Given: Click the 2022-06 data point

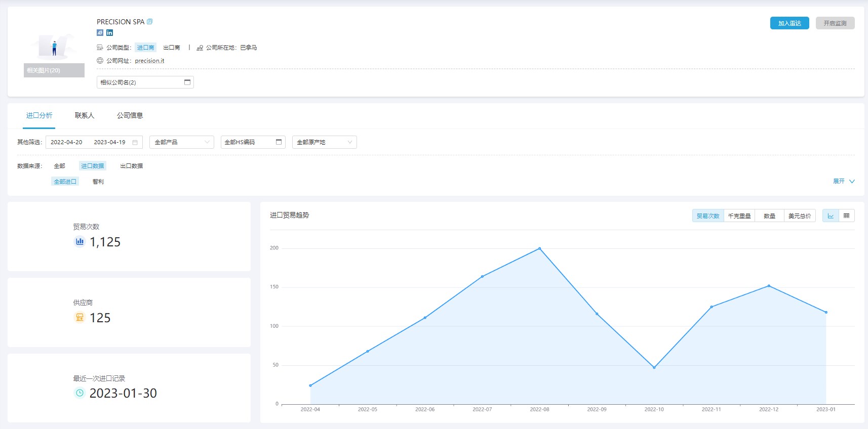Looking at the screenshot, I should 425,318.
